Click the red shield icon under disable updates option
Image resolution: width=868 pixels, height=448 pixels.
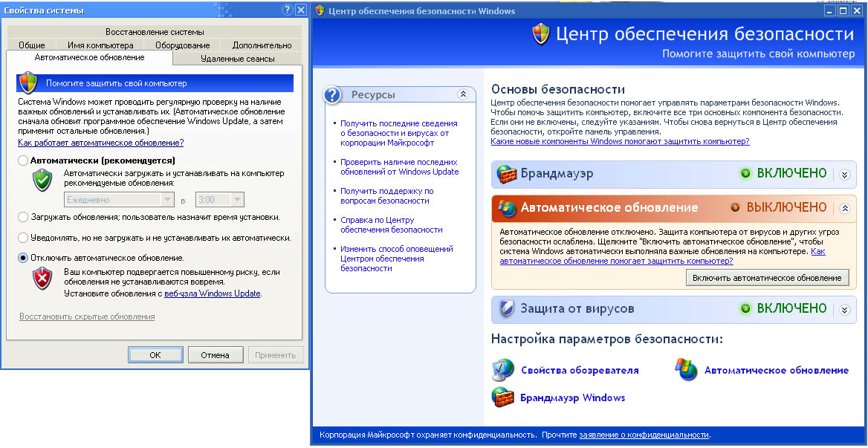tap(42, 278)
